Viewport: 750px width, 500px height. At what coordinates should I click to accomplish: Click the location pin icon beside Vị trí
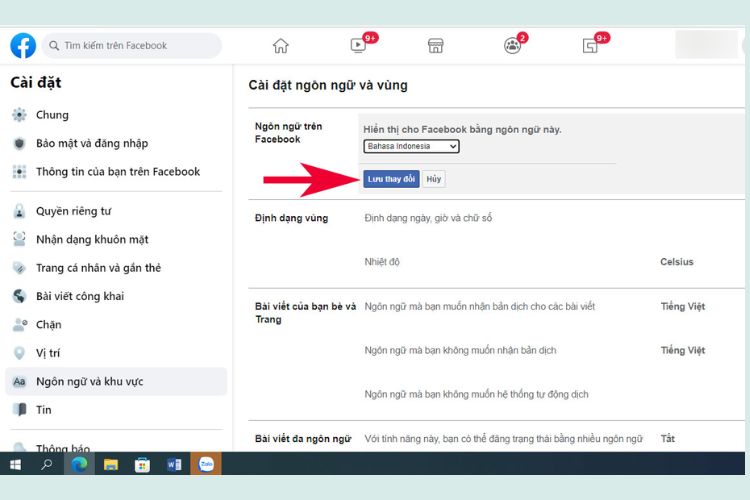(19, 353)
